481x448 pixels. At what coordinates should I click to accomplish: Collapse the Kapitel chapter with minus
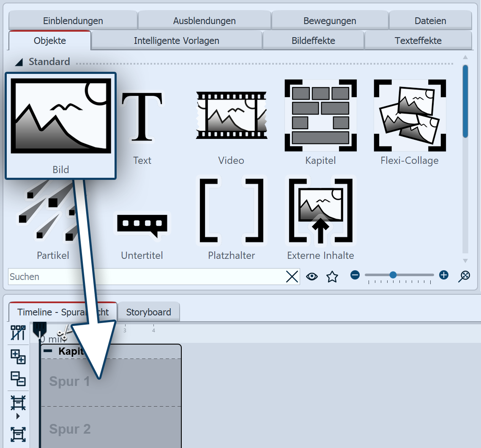tap(48, 351)
